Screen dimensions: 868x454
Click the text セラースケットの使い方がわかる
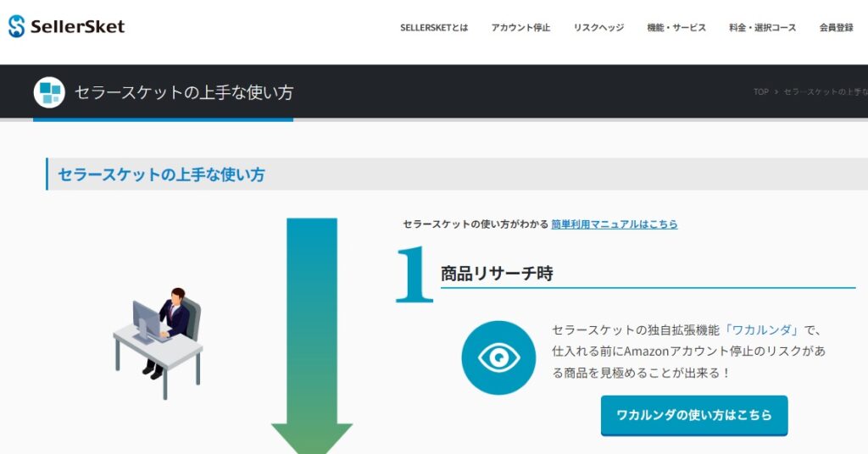point(476,224)
